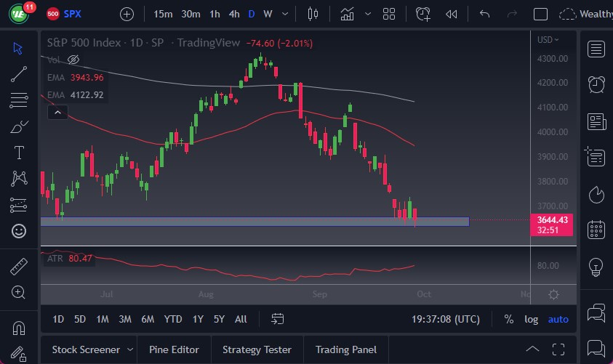The height and width of the screenshot is (364, 613).
Task: Toggle the log scale option
Action: 532,319
